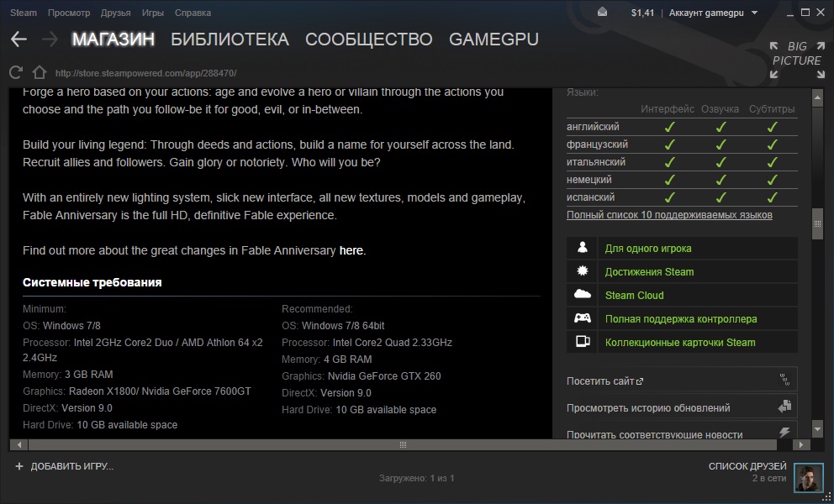Click Посетить сайт button
Image resolution: width=834 pixels, height=504 pixels.
tap(681, 381)
